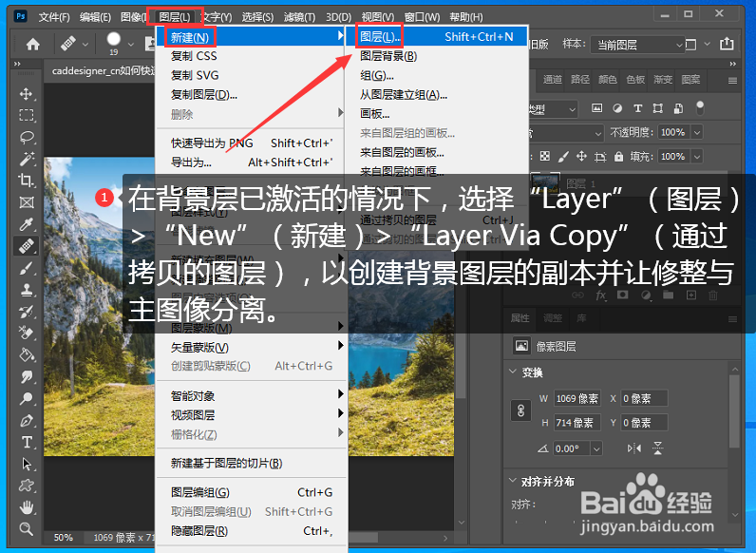
Task: Toggle lock position icon
Action: (581, 157)
